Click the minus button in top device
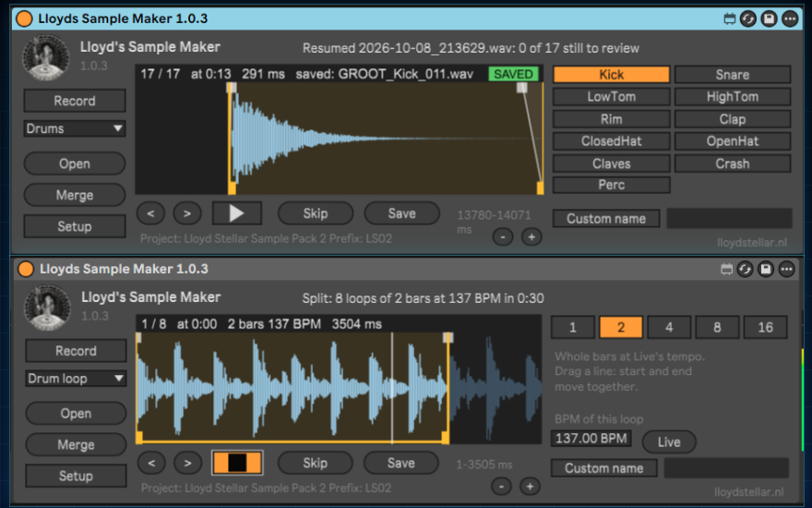This screenshot has width=812, height=508. 502,236
